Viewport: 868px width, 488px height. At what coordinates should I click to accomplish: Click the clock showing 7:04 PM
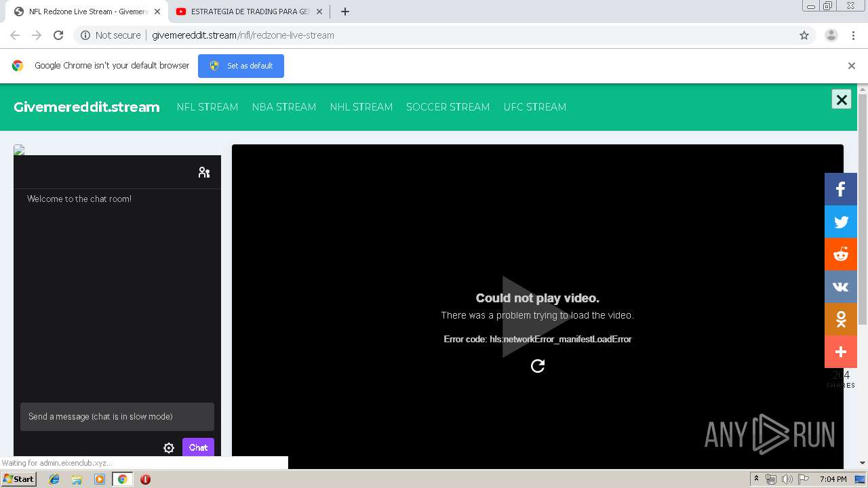coord(833,479)
